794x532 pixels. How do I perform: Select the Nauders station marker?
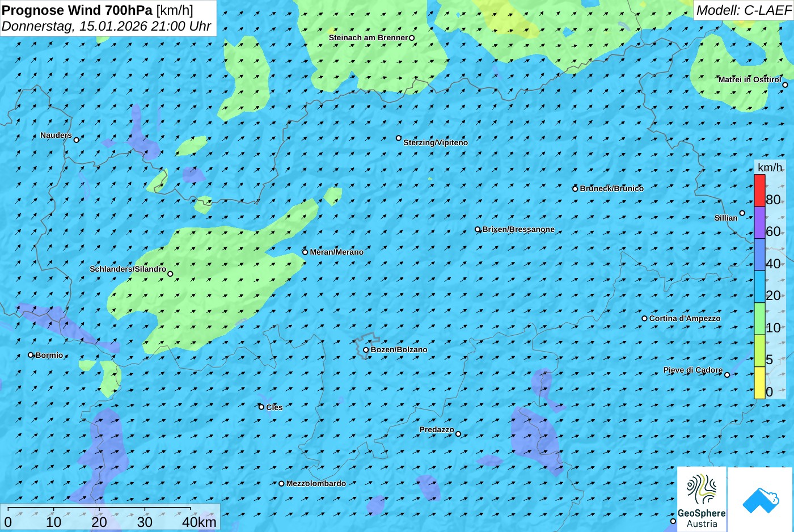[76, 140]
